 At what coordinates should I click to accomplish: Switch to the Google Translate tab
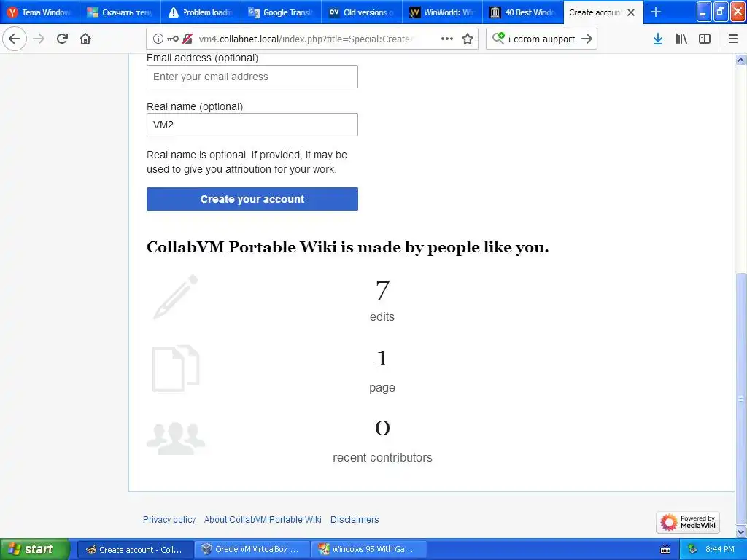(281, 12)
